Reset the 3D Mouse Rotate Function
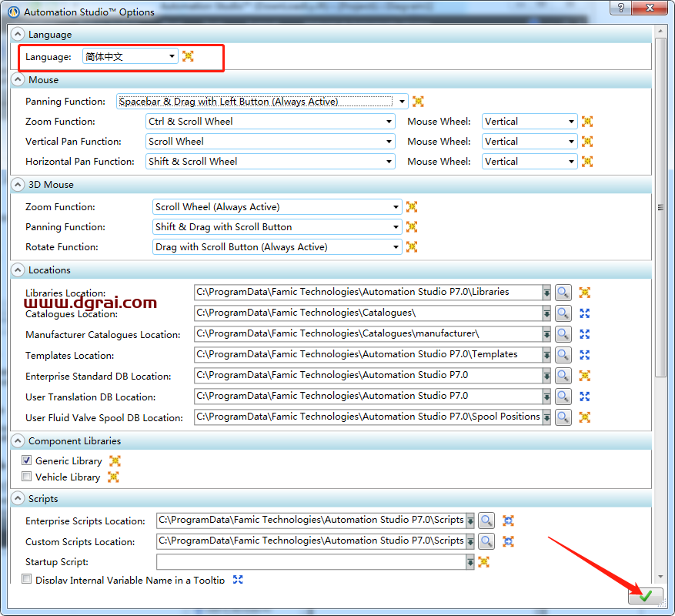This screenshot has height=616, width=675. [412, 247]
